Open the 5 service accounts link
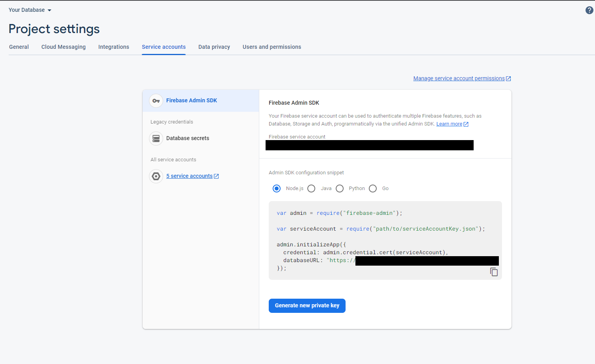This screenshot has width=595, height=364. 189,176
